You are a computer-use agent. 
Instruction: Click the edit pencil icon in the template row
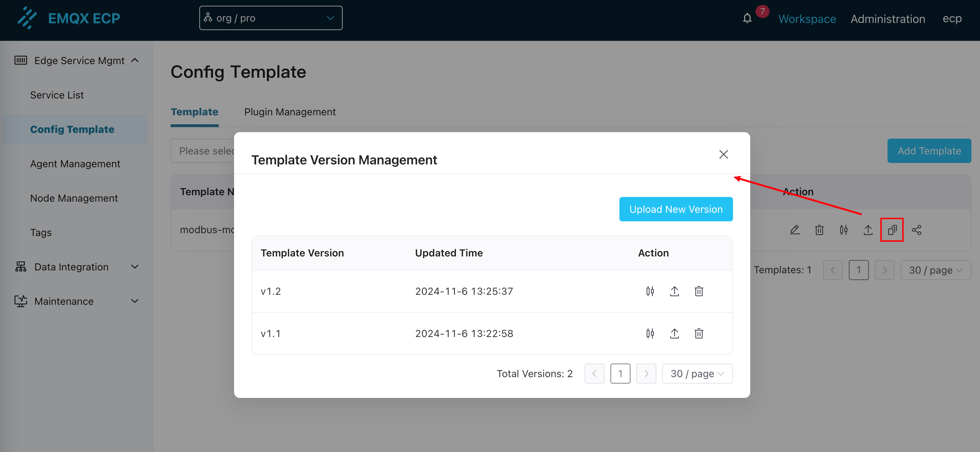coord(794,230)
